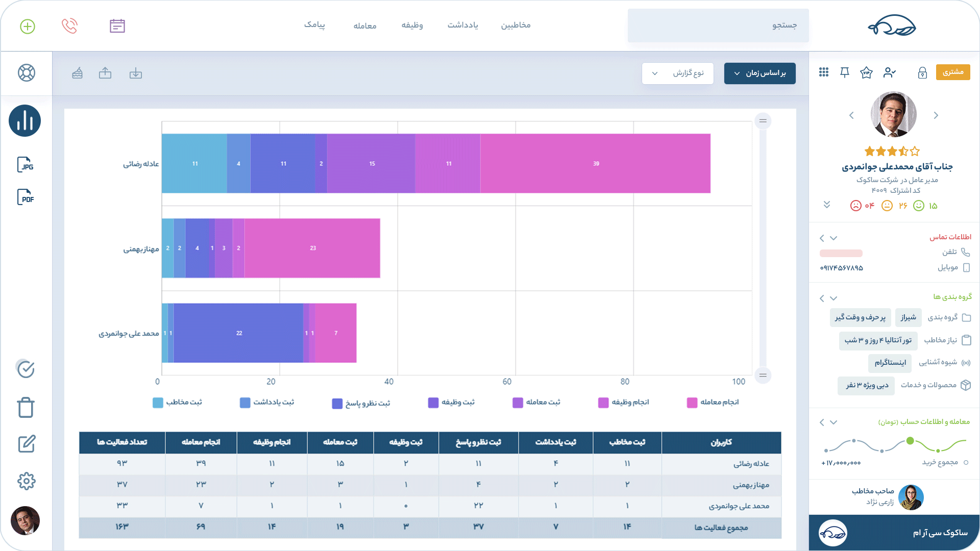Collapse the اطلاعات تماس section chevron
The height and width of the screenshot is (551, 980).
pos(834,238)
